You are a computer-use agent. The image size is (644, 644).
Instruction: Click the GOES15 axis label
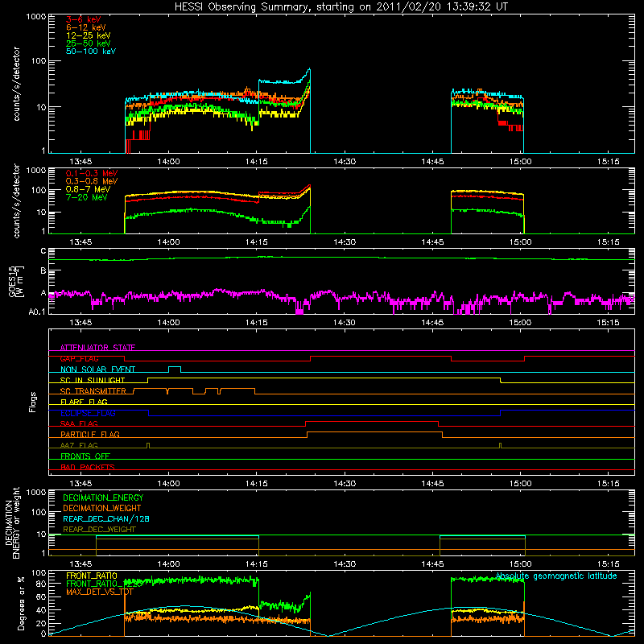16,281
